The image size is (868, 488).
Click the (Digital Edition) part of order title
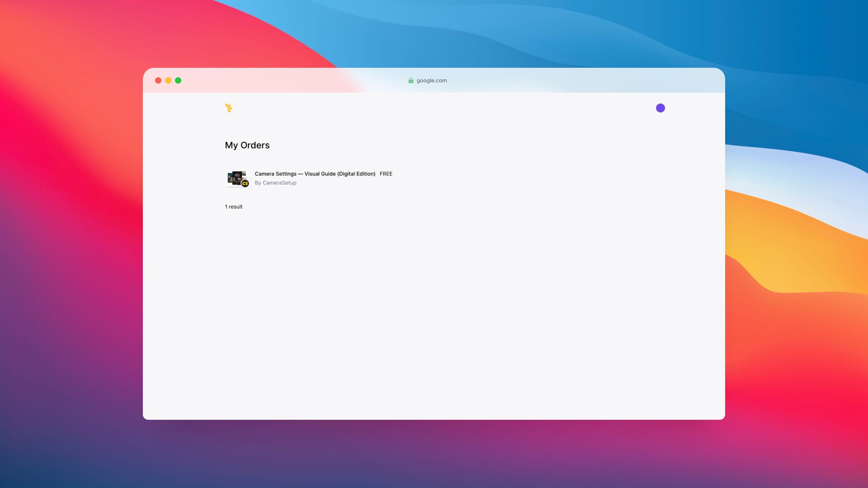pos(356,174)
